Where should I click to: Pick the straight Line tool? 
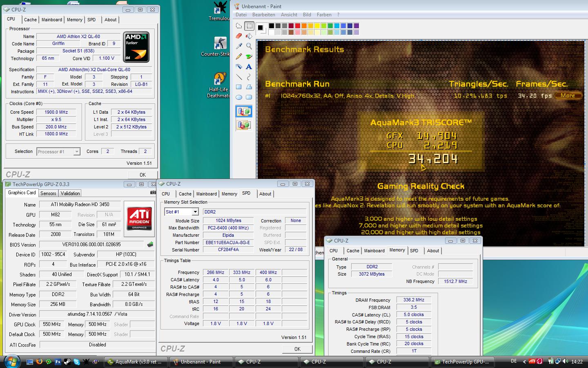tap(239, 77)
